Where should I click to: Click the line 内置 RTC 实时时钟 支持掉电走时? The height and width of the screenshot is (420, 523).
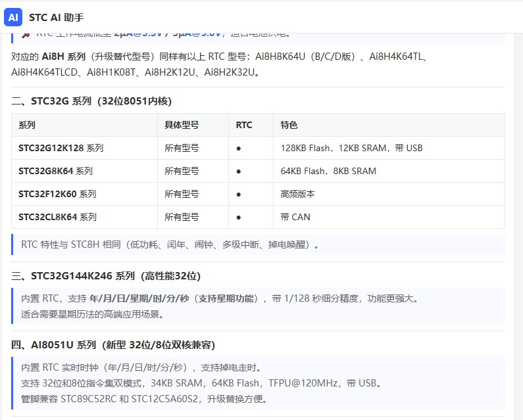pyautogui.click(x=141, y=367)
